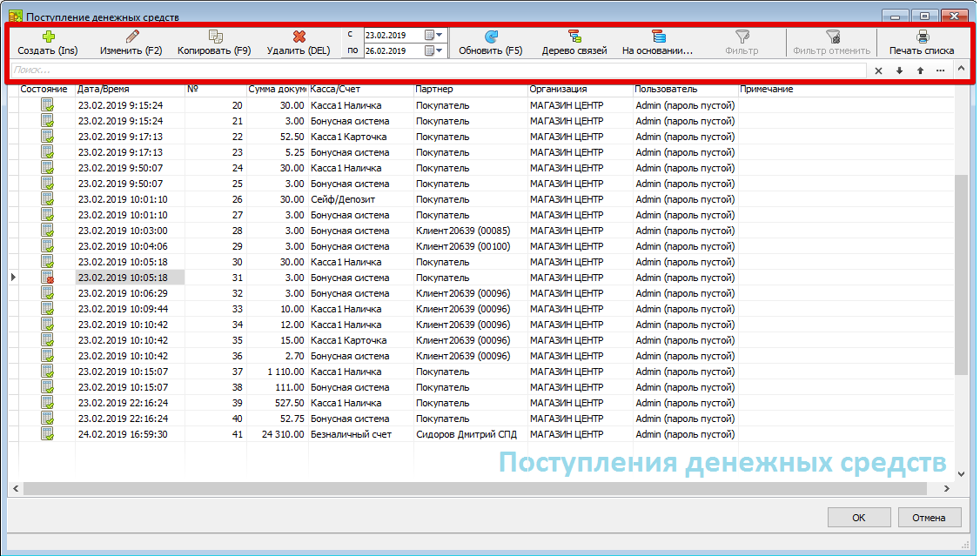Select the Клиент20639 (00085) cell
This screenshot has height=556, width=980.
pos(471,231)
